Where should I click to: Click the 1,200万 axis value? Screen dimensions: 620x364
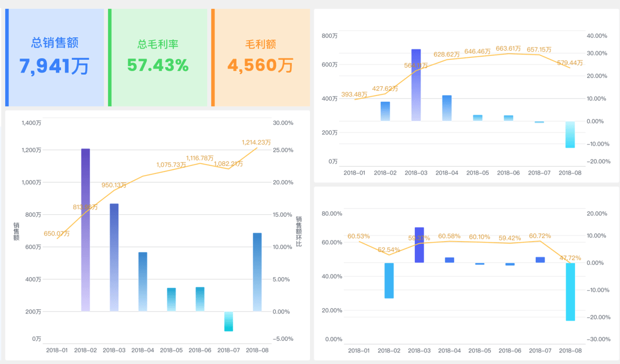[32, 150]
